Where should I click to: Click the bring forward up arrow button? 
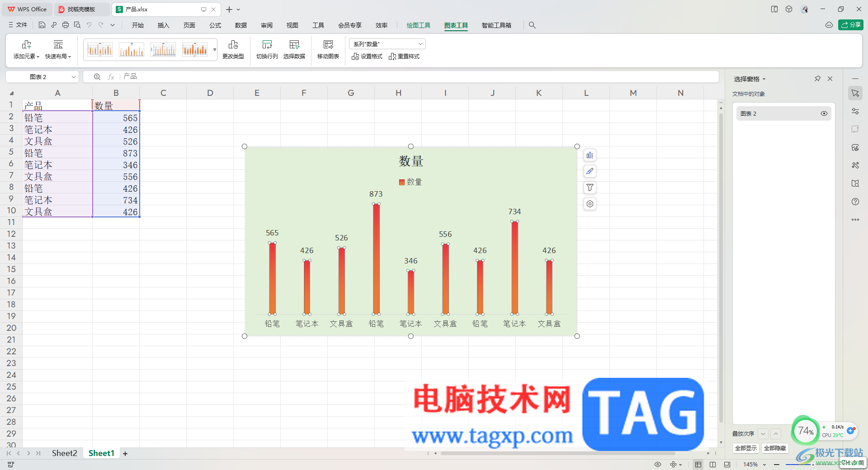point(776,434)
